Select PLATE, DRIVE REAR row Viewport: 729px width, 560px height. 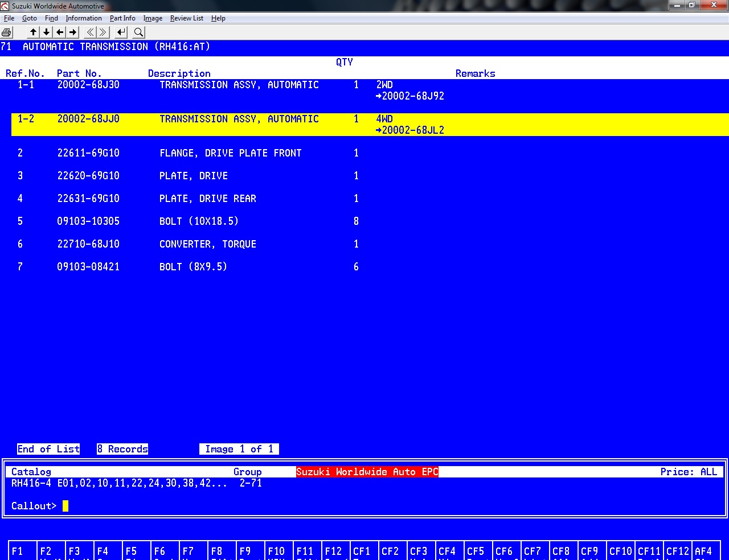tap(370, 199)
